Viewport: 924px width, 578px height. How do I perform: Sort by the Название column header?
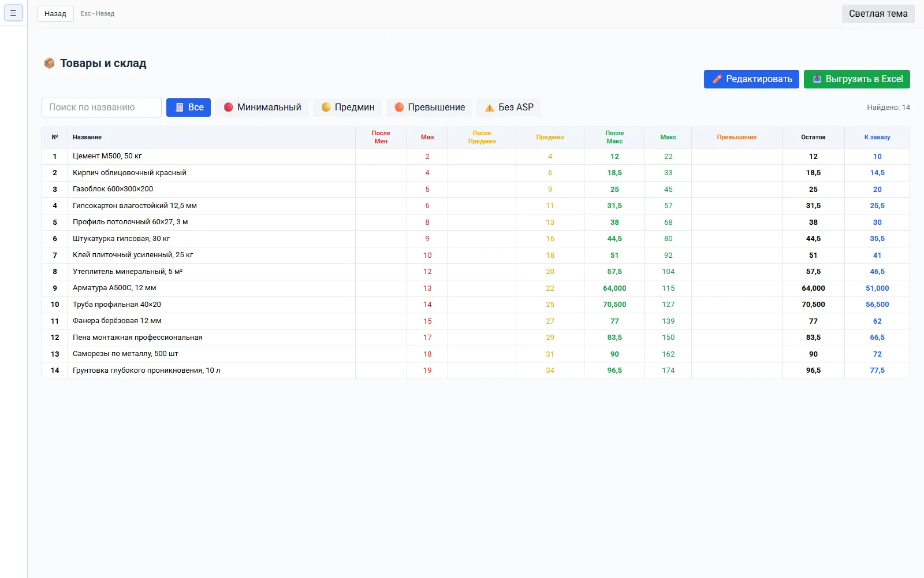pos(87,137)
